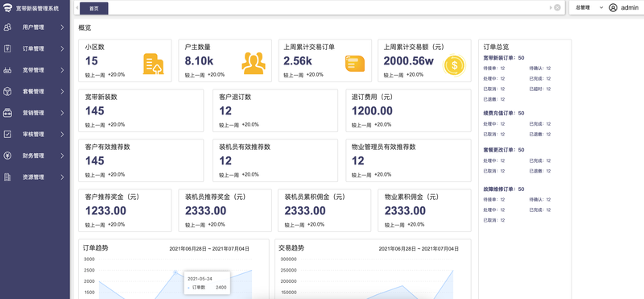644x299 pixels.
Task: Click the 审核管理 checkmark icon
Action: (7, 135)
